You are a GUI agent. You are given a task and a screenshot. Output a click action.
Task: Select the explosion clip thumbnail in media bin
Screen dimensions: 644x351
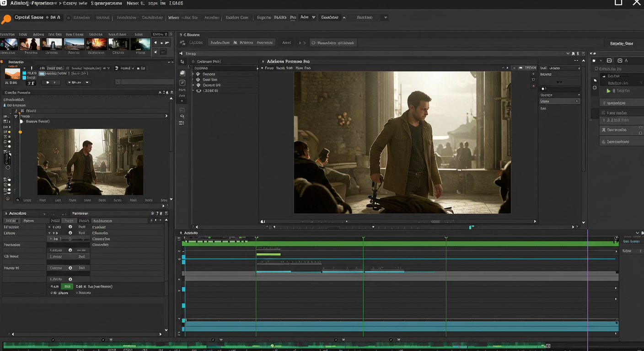[x=97, y=44]
